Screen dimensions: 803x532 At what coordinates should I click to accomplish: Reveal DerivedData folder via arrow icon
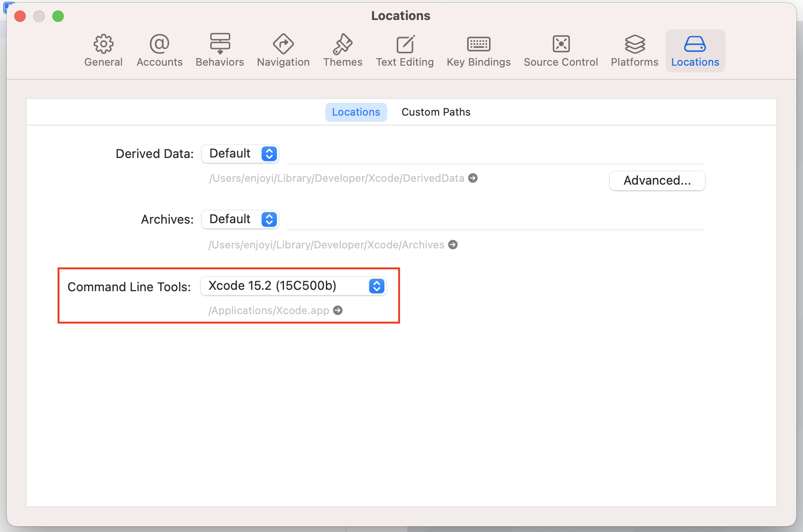pyautogui.click(x=473, y=178)
